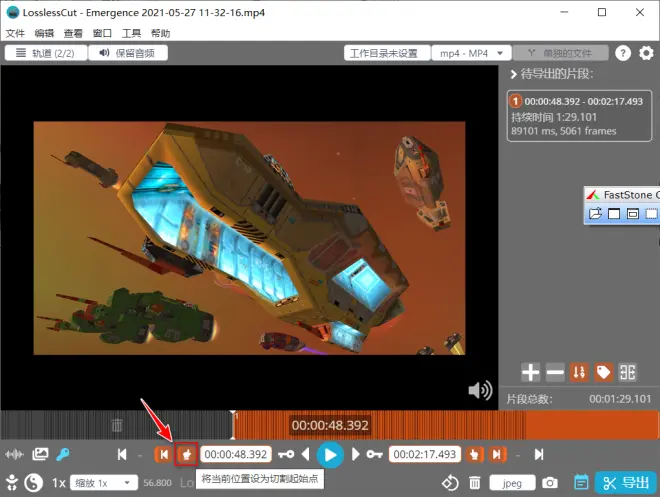Toggle simple mode via the figure icon

tap(12, 482)
